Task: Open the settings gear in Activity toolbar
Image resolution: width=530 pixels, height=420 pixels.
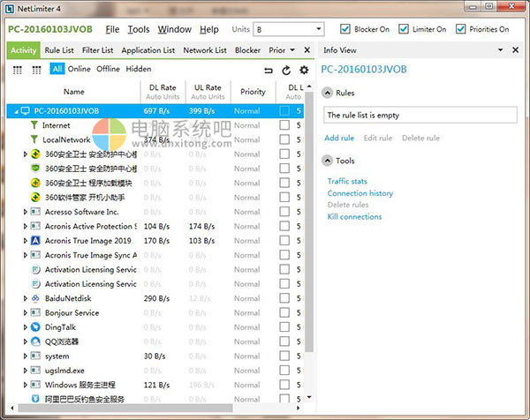Action: tap(304, 71)
